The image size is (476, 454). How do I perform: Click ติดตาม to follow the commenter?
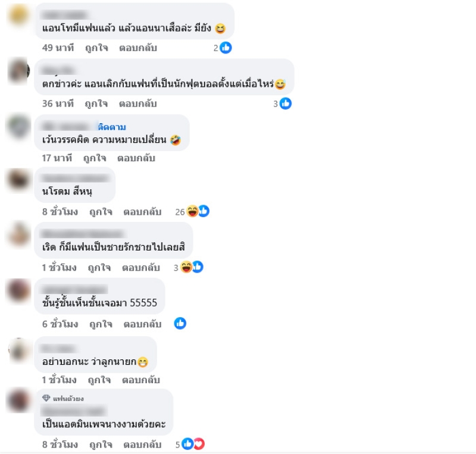[112, 127]
